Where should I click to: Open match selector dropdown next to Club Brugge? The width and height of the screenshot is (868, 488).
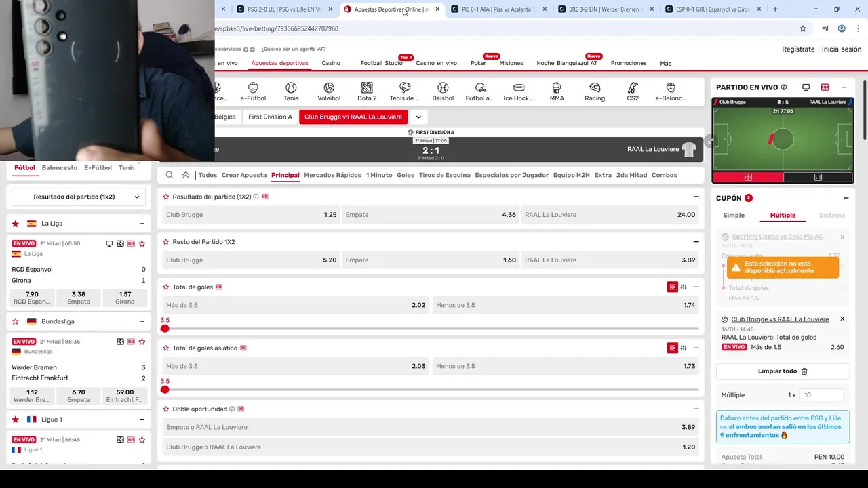(x=418, y=117)
